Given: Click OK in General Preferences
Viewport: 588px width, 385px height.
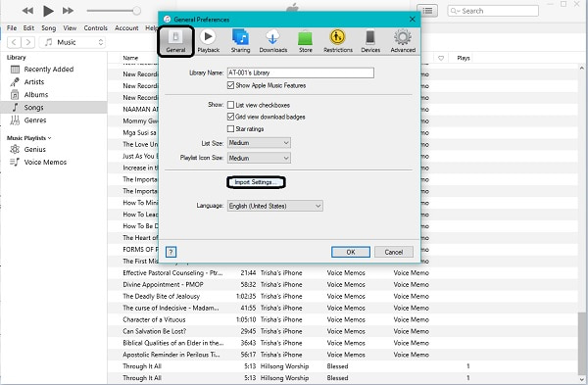Looking at the screenshot, I should [351, 252].
